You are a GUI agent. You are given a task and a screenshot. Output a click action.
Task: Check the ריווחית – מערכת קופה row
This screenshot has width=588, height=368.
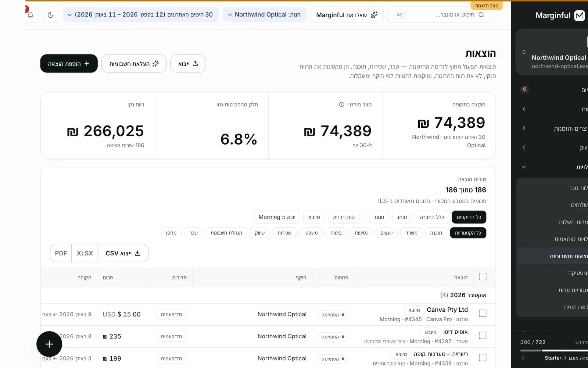[483, 357]
